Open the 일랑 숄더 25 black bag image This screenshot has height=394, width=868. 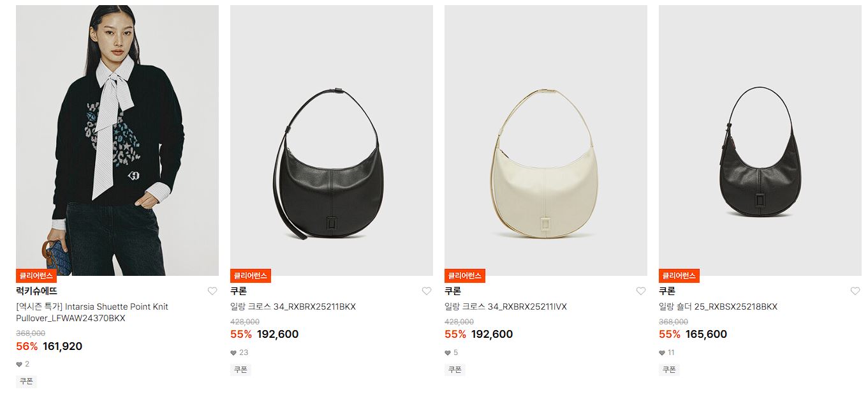click(x=760, y=140)
